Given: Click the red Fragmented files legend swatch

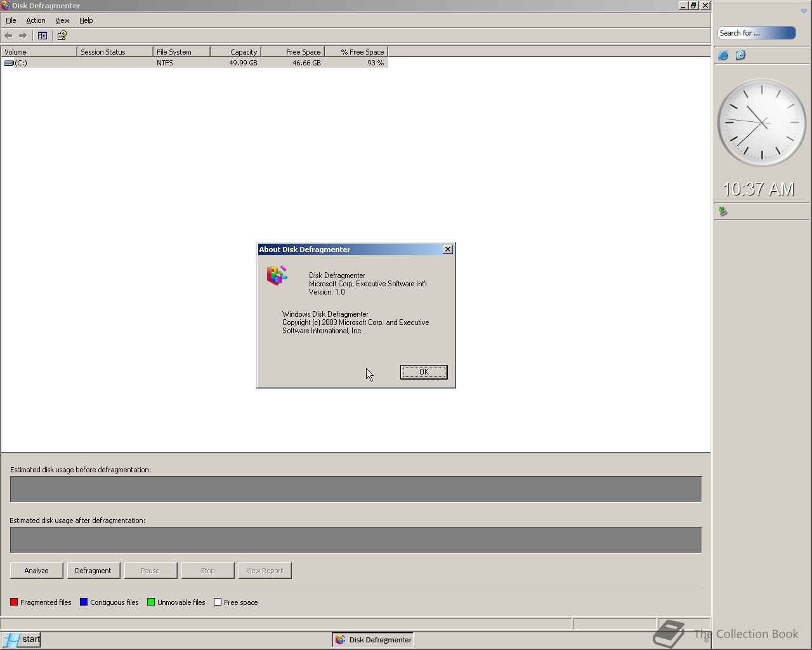Looking at the screenshot, I should 14,602.
